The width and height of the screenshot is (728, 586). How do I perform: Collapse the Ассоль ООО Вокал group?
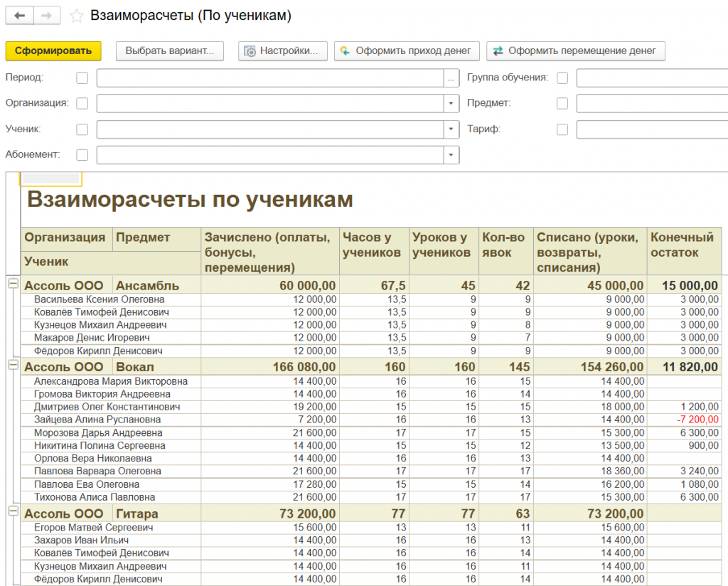[14, 365]
